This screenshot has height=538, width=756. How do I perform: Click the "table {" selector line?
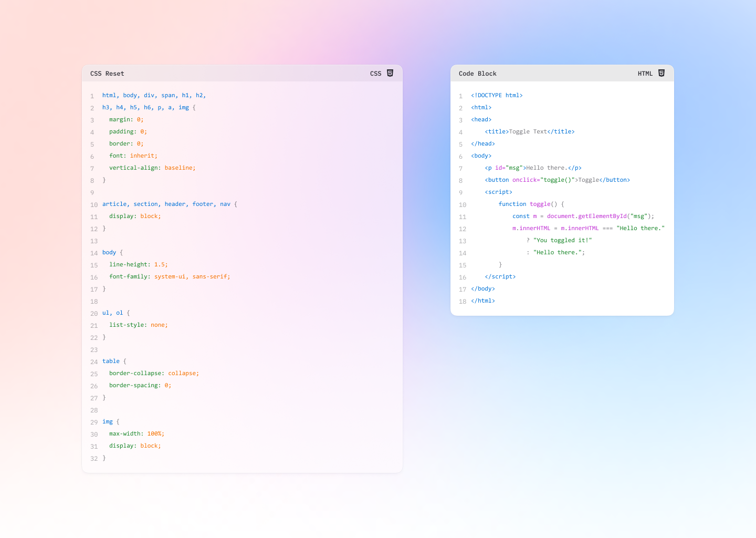(x=114, y=361)
